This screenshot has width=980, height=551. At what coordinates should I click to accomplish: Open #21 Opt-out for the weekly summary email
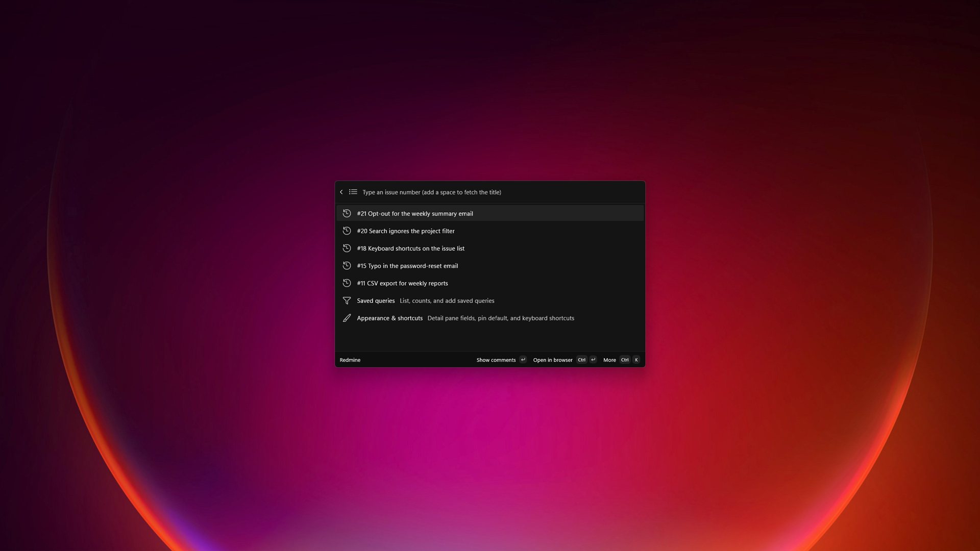coord(490,213)
